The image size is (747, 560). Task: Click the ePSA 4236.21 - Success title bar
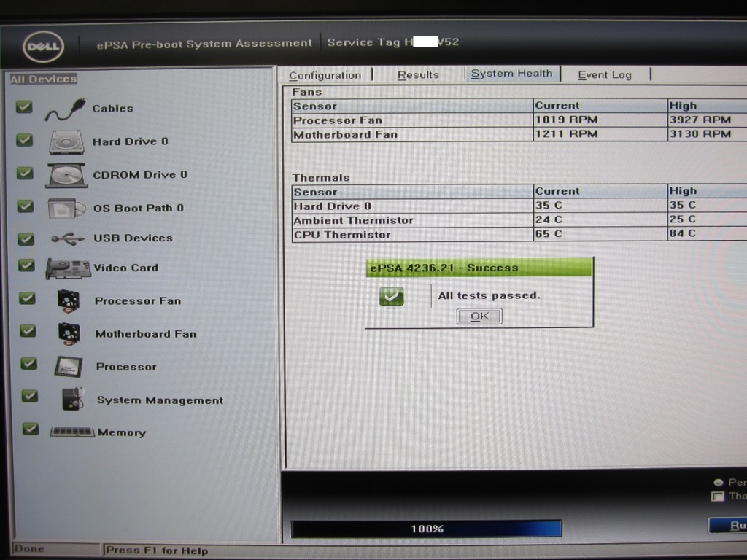[479, 268]
